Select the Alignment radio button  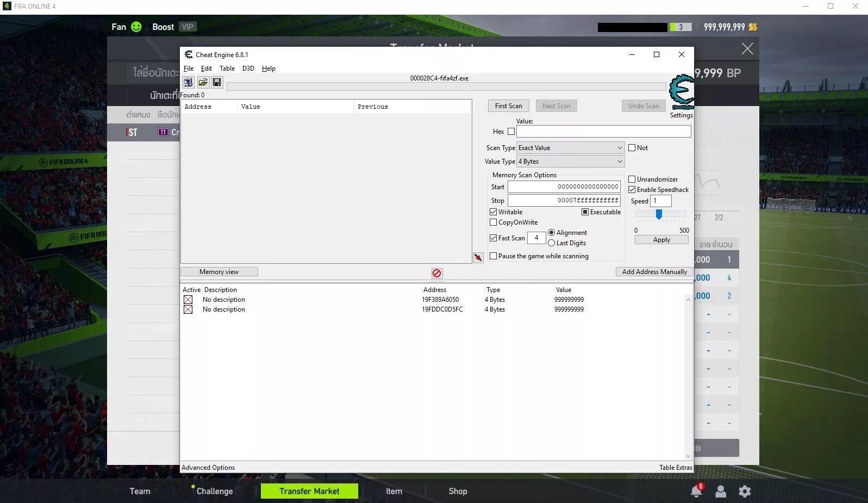[551, 233]
